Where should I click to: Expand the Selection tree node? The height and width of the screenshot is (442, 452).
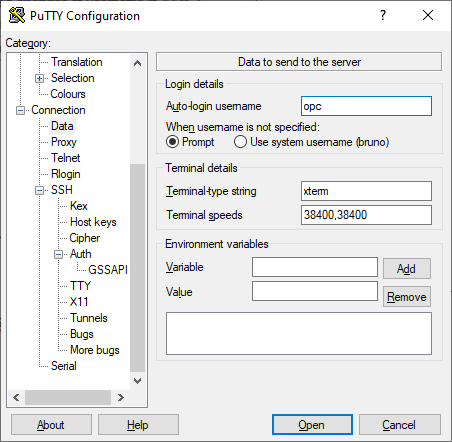tap(39, 78)
